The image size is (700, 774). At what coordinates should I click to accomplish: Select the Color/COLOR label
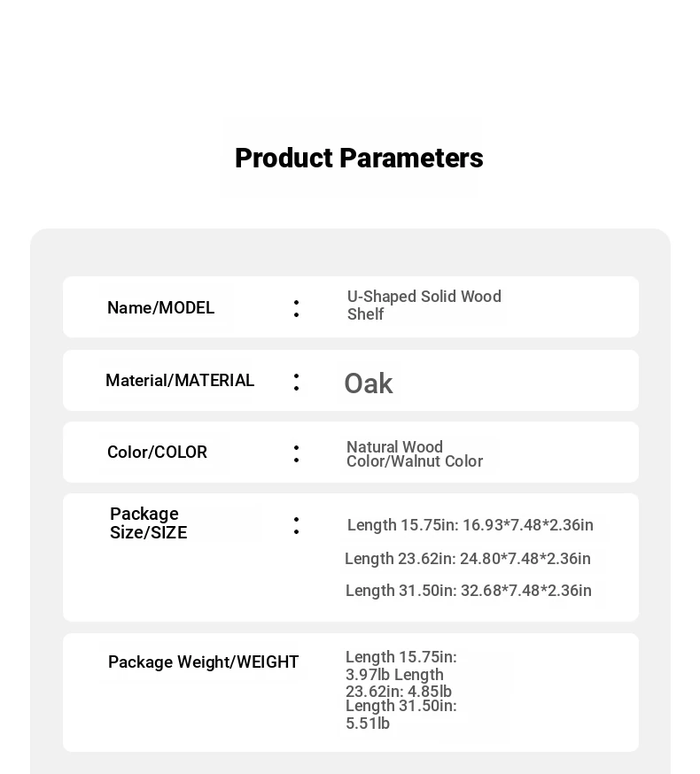tap(157, 452)
